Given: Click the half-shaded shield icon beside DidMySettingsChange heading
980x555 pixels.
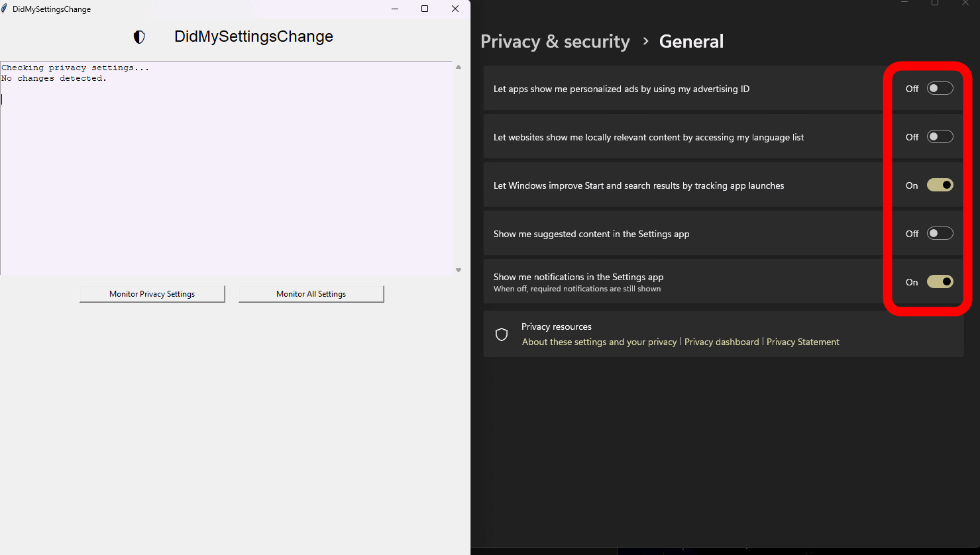Looking at the screenshot, I should click(139, 37).
